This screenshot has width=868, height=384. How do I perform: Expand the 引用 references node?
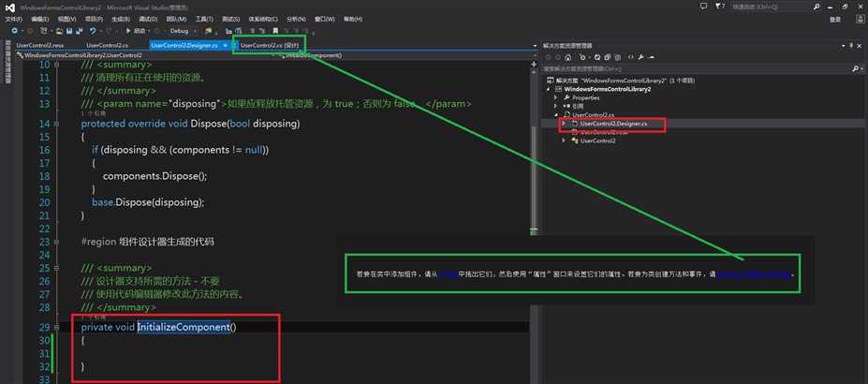(556, 106)
